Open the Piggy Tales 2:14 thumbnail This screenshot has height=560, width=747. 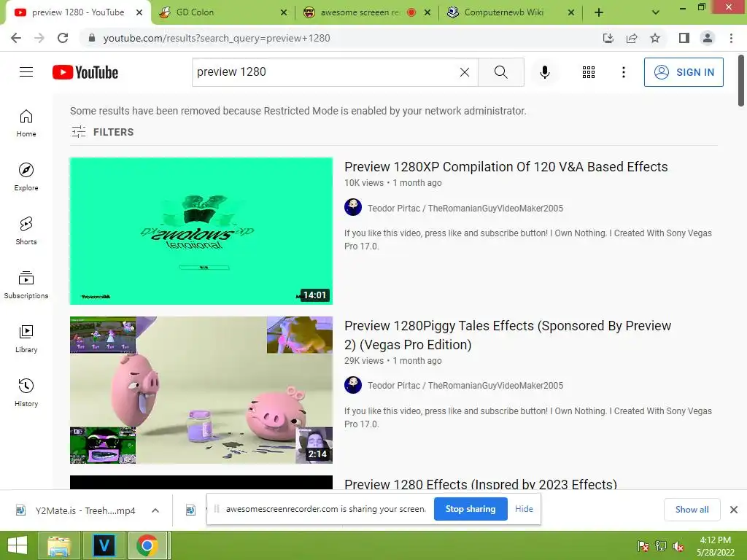(x=201, y=390)
